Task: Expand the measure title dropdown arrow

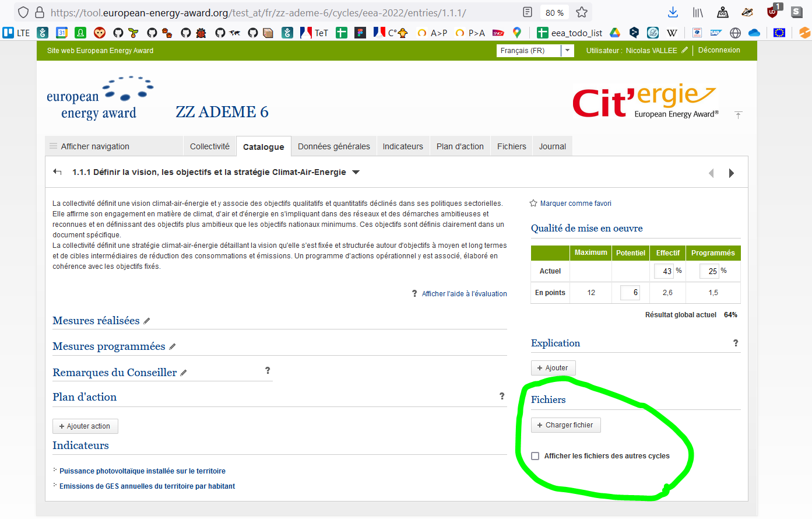Action: (356, 172)
